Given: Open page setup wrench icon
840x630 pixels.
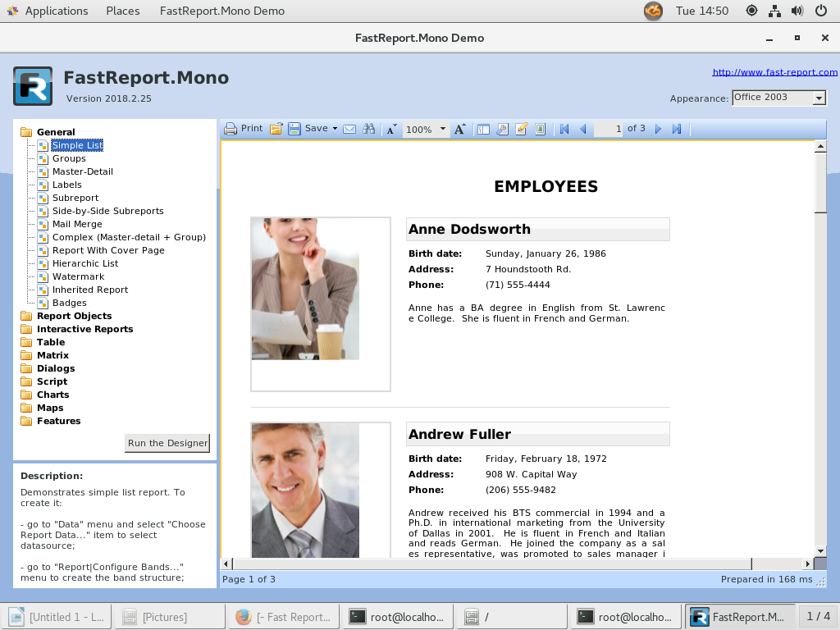Looking at the screenshot, I should 503,129.
